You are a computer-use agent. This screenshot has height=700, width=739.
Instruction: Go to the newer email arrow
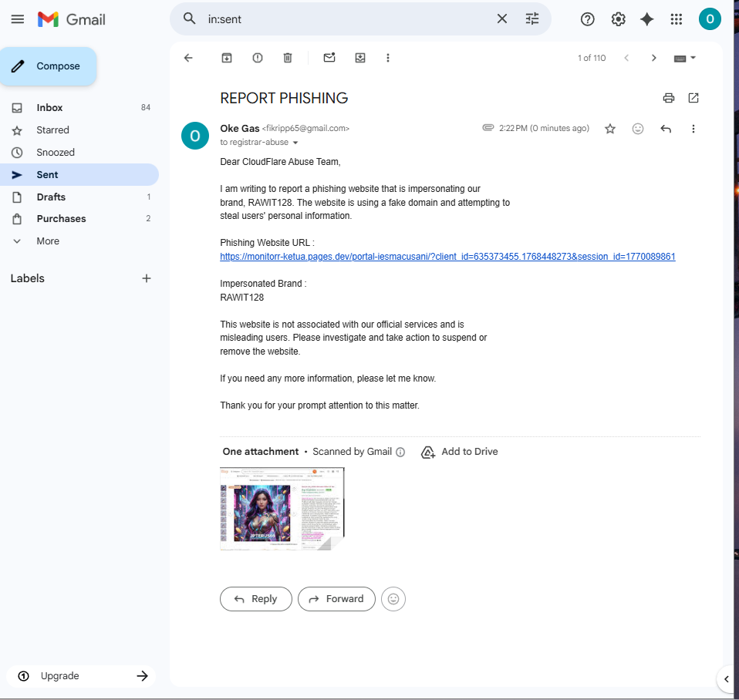626,58
